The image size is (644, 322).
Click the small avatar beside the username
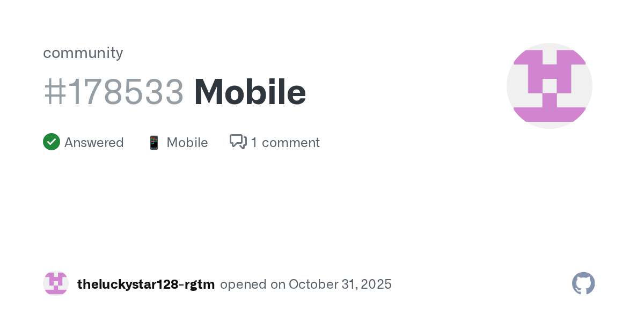coord(56,283)
